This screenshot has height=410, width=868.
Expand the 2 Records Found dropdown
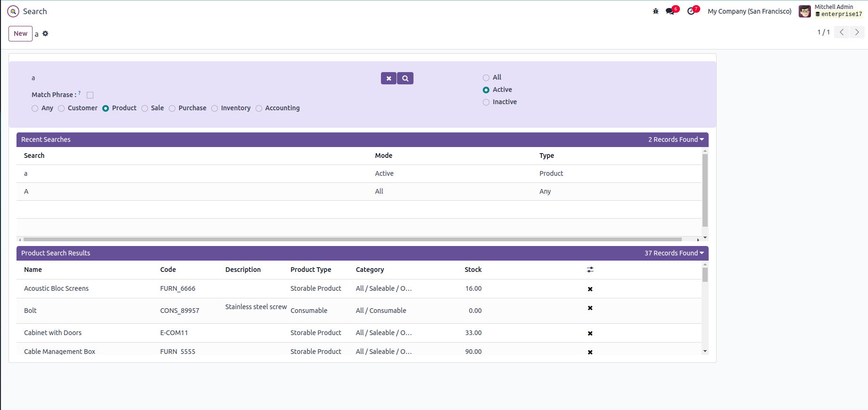coord(676,139)
